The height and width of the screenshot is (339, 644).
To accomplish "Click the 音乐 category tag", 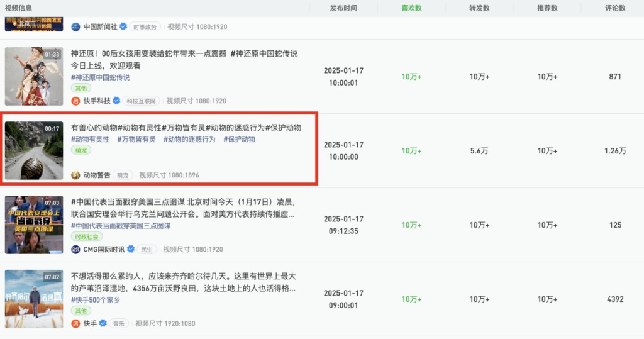I will pyautogui.click(x=119, y=323).
